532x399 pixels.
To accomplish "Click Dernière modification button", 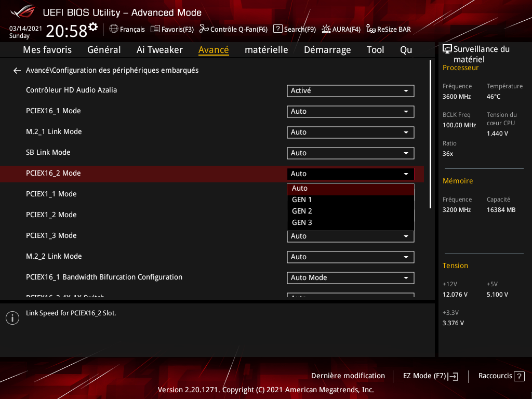I will click(348, 376).
